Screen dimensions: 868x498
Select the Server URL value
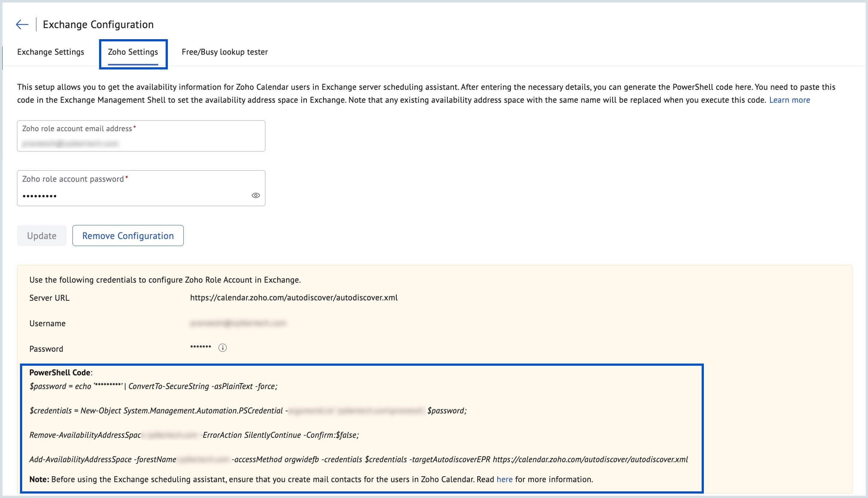point(294,297)
